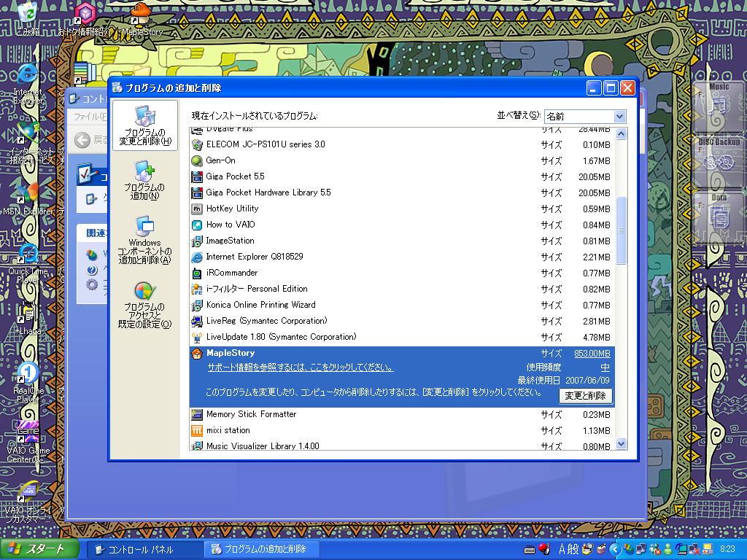Viewport: 747px width, 560px height.
Task: Open Windows コンポーネントの追加と削除
Action: pyautogui.click(x=144, y=239)
